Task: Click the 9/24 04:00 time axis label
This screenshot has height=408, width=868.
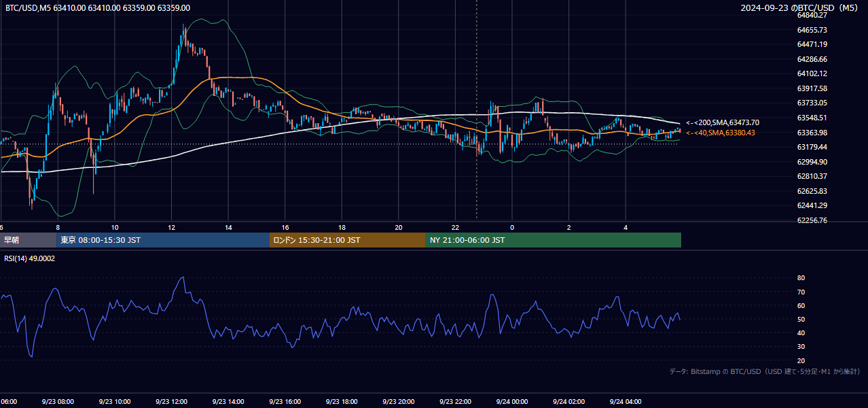Action: [x=626, y=402]
